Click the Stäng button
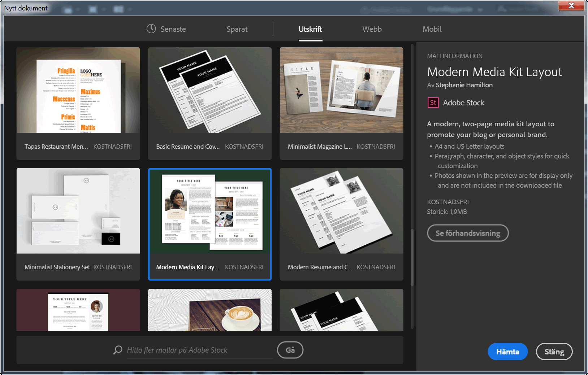Viewport: 588px width, 375px height. (554, 352)
